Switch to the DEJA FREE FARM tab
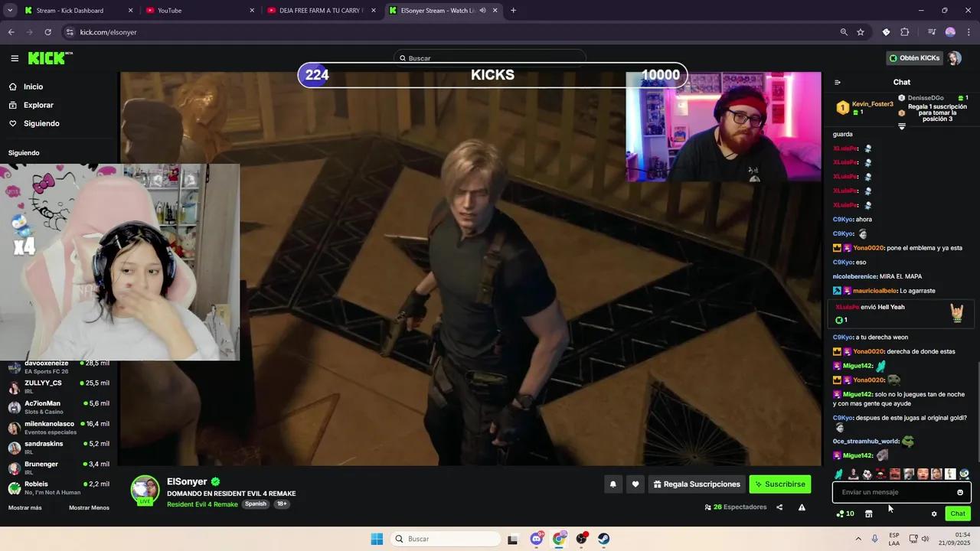This screenshot has width=980, height=551. coord(321,11)
